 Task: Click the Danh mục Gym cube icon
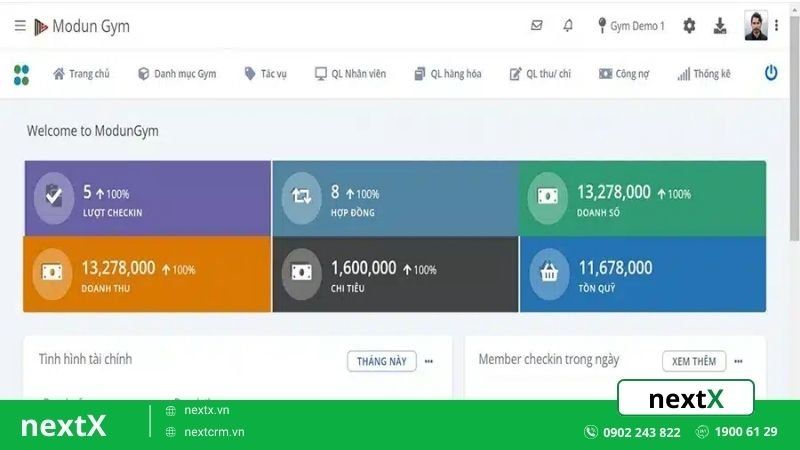tap(143, 74)
